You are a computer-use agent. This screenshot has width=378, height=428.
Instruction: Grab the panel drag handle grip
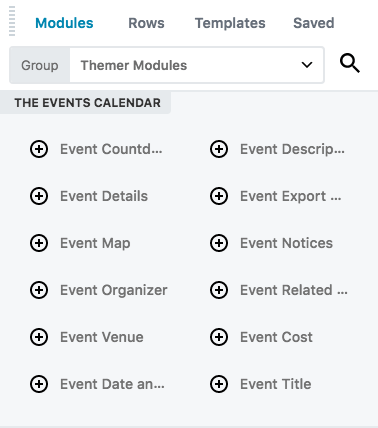point(12,21)
